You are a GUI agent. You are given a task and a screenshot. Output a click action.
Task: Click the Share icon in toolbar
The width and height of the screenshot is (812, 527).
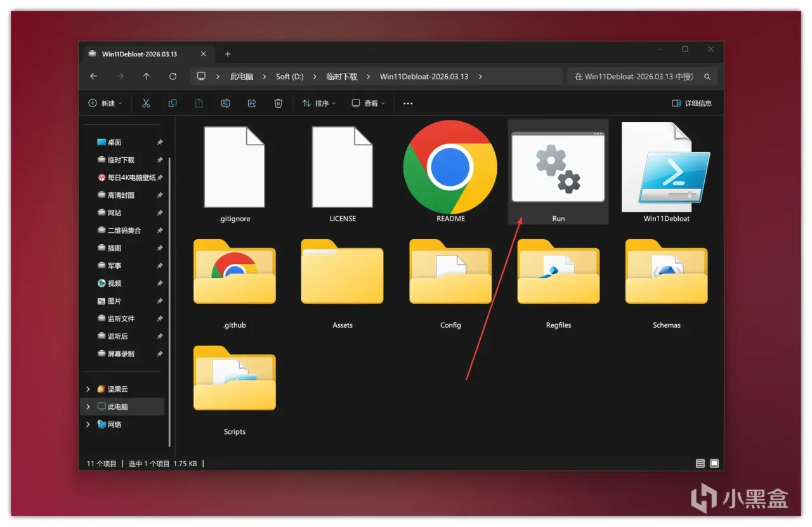pyautogui.click(x=252, y=103)
